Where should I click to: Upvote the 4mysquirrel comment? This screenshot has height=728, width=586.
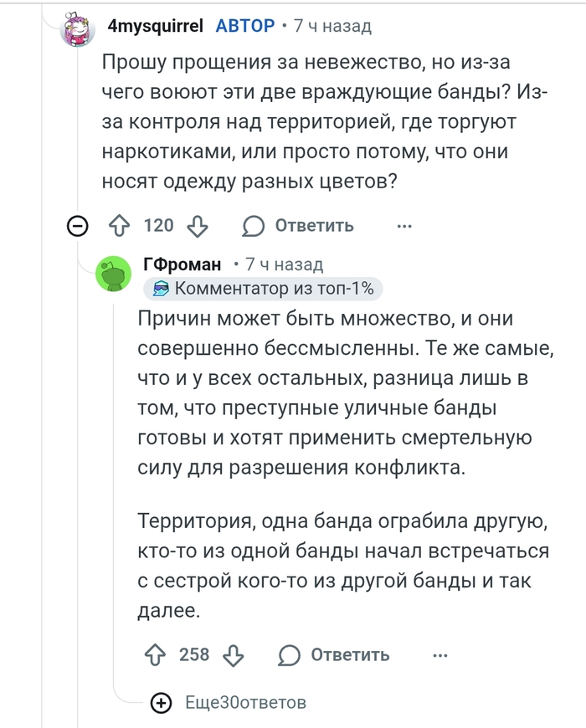pyautogui.click(x=120, y=226)
